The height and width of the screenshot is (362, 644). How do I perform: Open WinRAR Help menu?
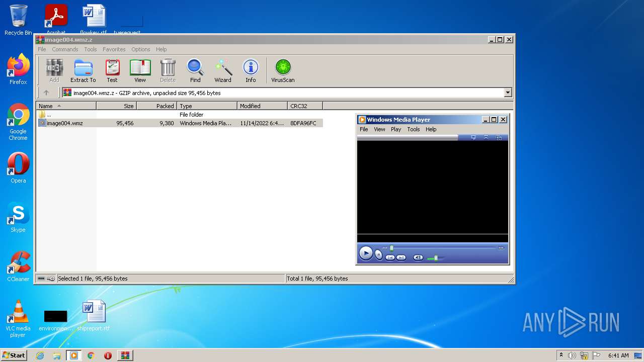click(x=161, y=49)
